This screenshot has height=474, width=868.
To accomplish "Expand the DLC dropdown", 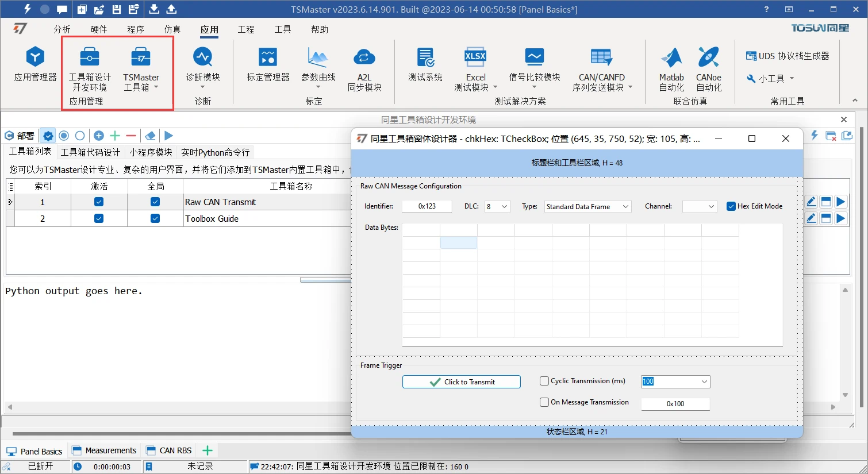I will pyautogui.click(x=504, y=206).
